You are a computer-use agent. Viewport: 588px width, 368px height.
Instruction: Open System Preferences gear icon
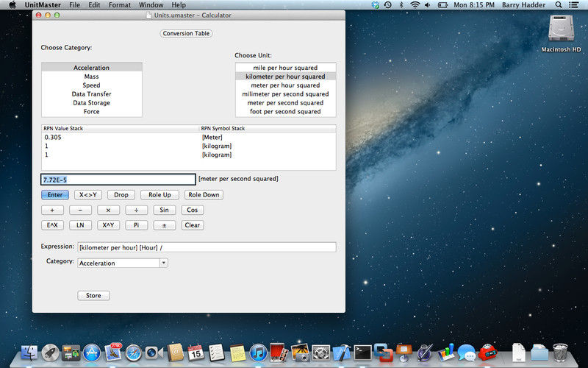click(x=321, y=353)
